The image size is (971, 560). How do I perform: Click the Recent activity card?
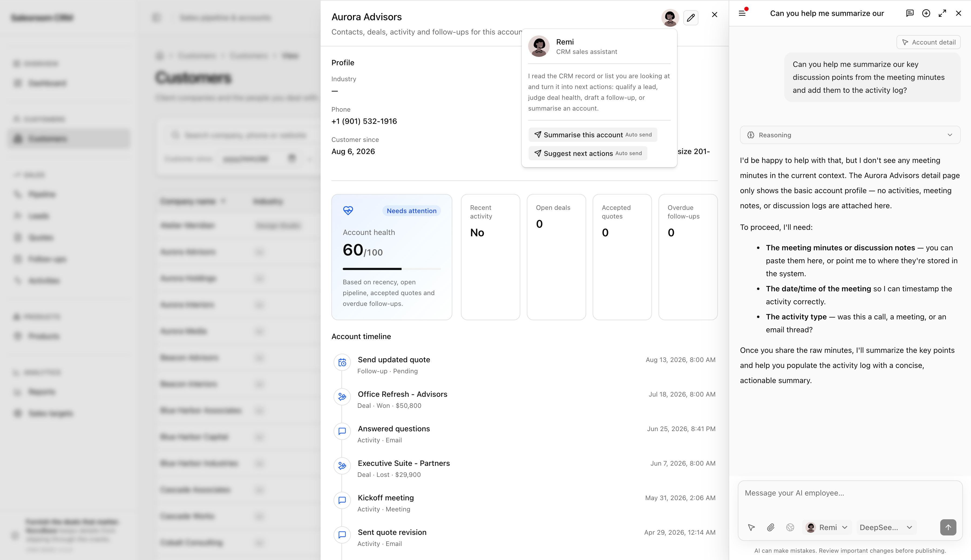pos(491,257)
